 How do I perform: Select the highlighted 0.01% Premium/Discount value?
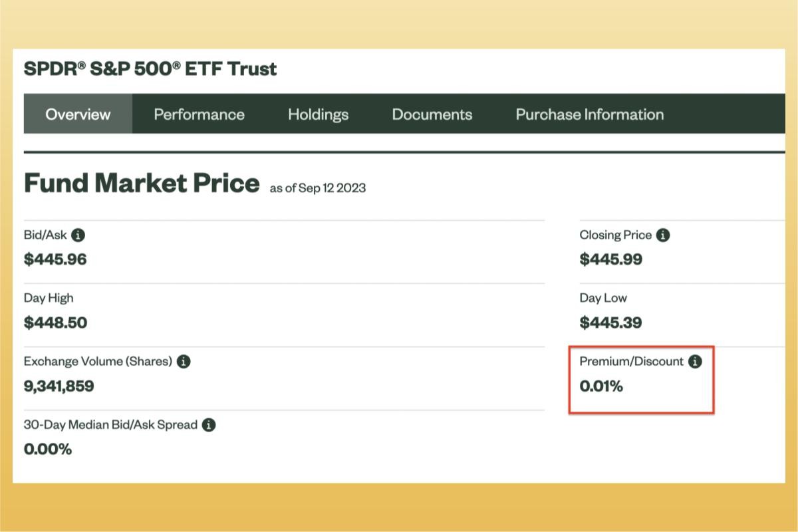tap(600, 386)
